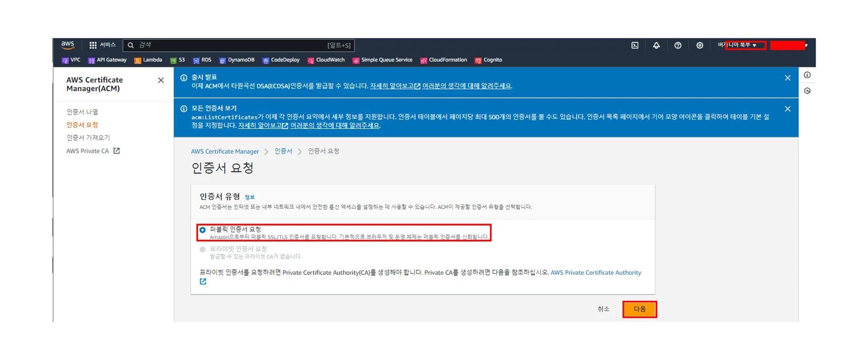Open the AWS Private Certificate Authority link
Viewport: 868px width, 360px height.
(595, 273)
